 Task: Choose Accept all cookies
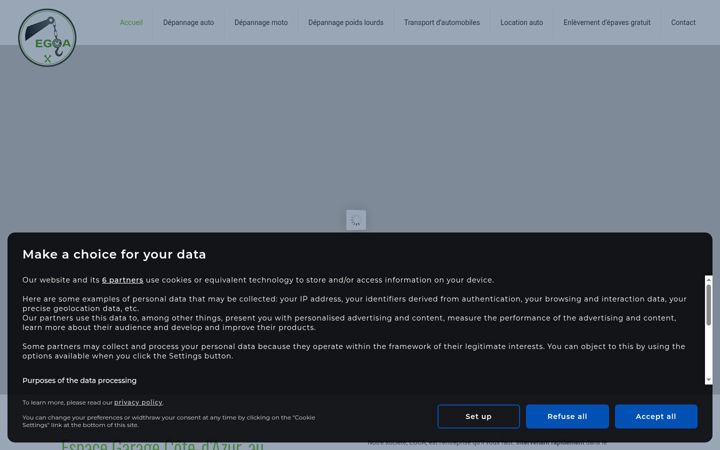click(x=656, y=416)
